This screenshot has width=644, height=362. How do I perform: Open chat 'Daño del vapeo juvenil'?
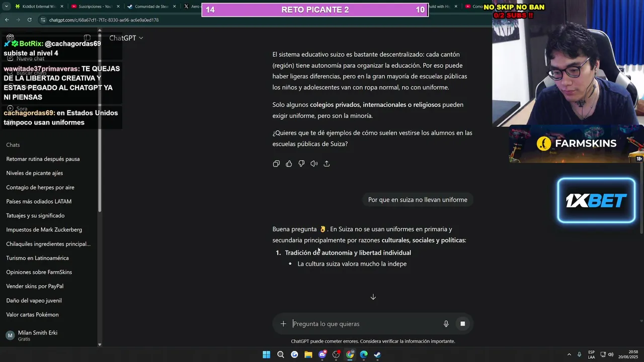coord(49,300)
